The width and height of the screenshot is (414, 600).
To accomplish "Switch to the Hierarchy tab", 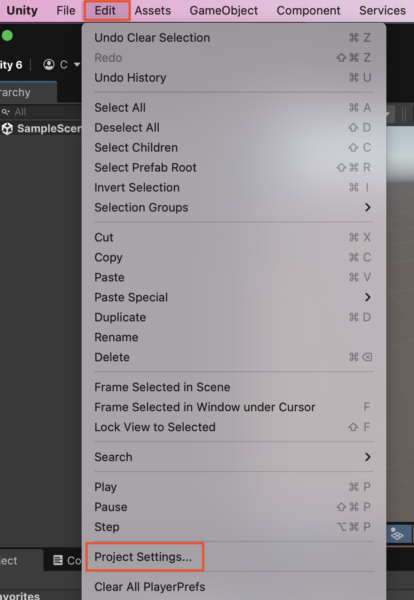I will (x=27, y=92).
